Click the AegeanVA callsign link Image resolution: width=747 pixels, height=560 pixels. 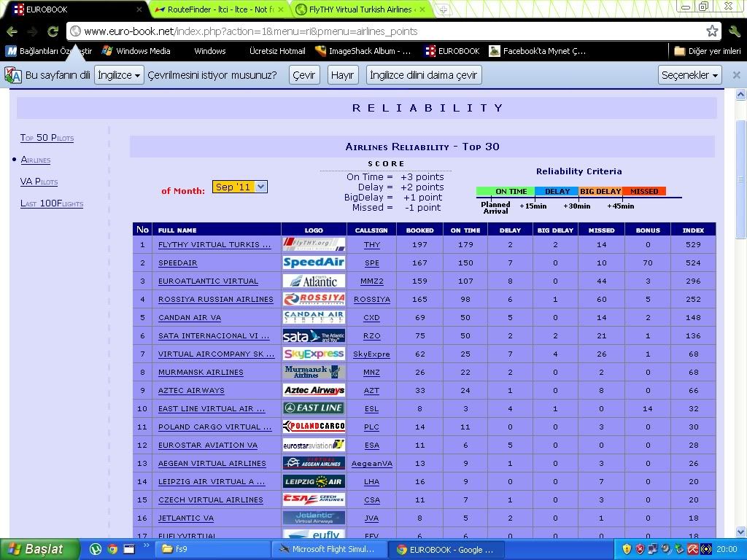click(371, 464)
